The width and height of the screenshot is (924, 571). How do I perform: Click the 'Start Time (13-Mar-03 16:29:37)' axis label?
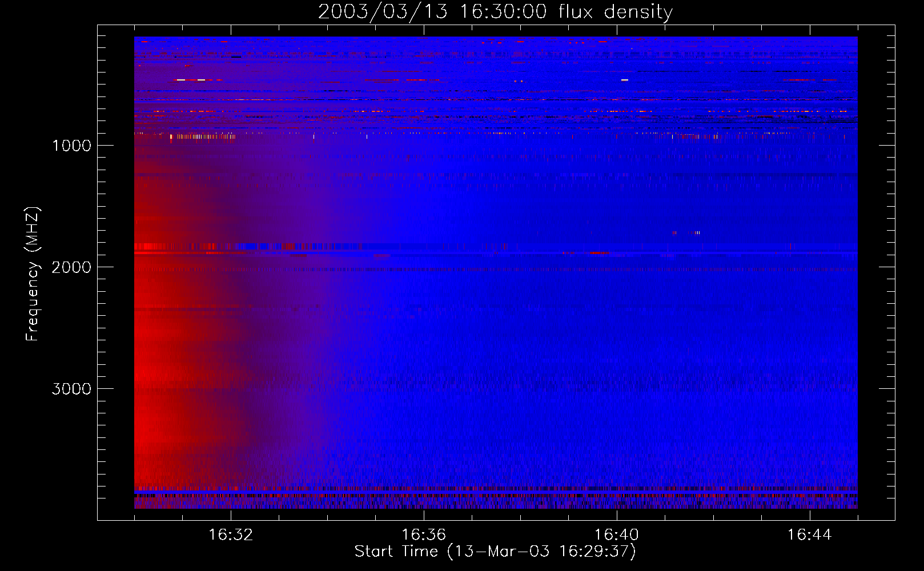click(x=495, y=552)
